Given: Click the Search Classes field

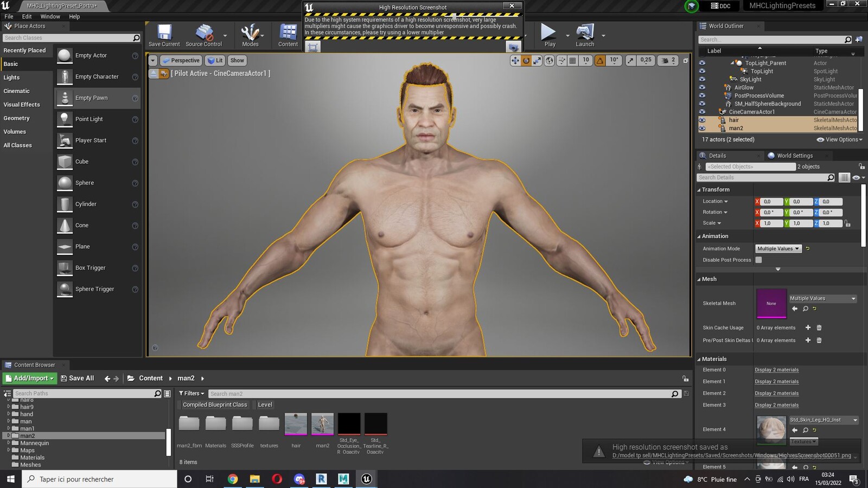Looking at the screenshot, I should point(68,38).
